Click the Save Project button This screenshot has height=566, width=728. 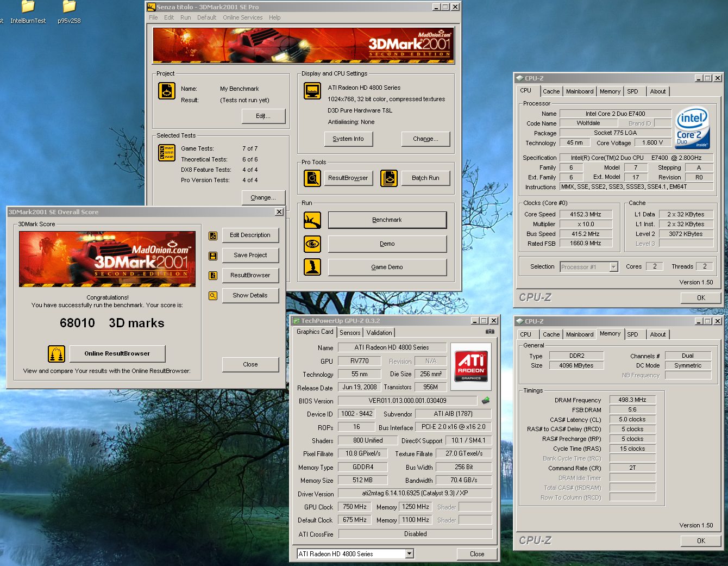[x=250, y=255]
